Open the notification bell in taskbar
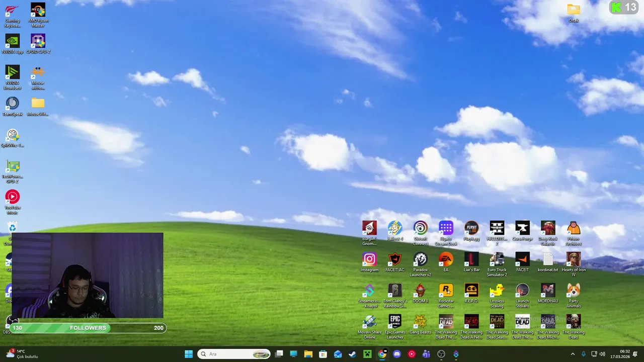 pyautogui.click(x=635, y=354)
